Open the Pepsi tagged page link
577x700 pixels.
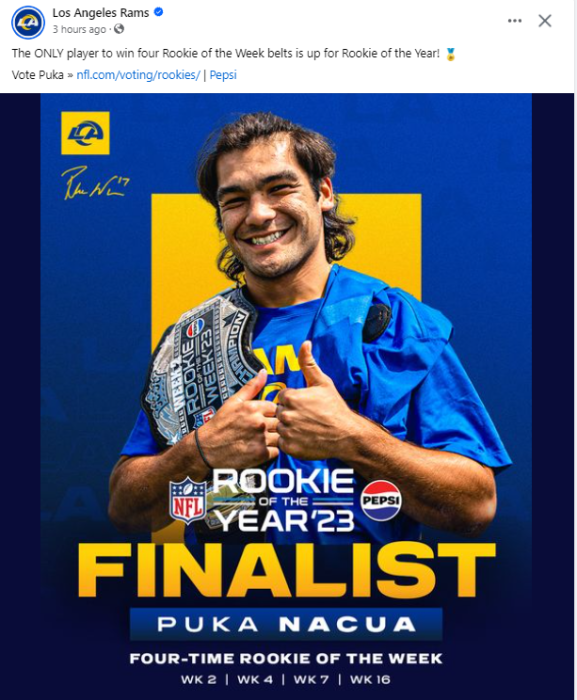coord(223,75)
